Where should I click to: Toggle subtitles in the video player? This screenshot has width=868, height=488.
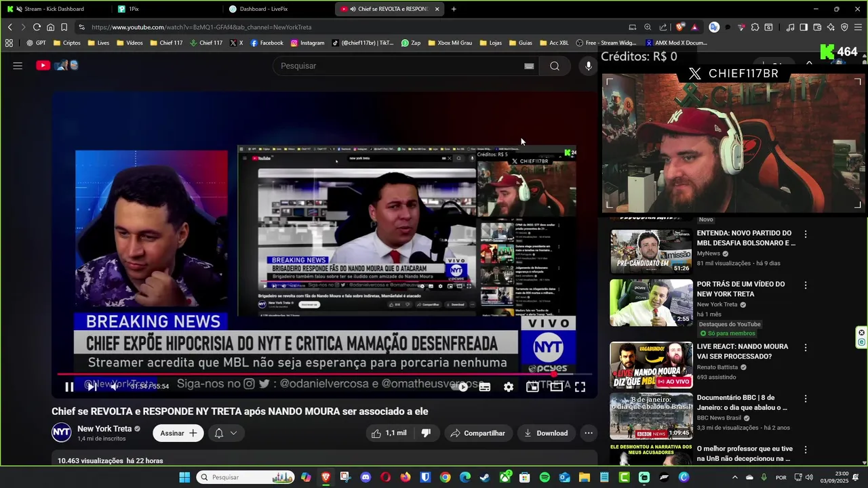tap(485, 387)
